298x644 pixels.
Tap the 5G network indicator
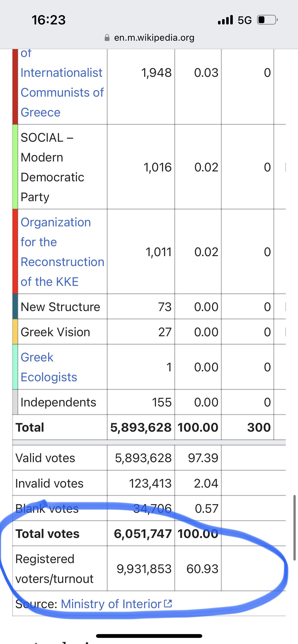click(245, 20)
